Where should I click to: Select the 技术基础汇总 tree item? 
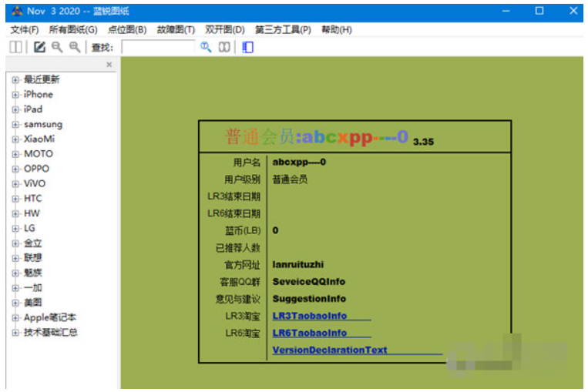coord(51,333)
